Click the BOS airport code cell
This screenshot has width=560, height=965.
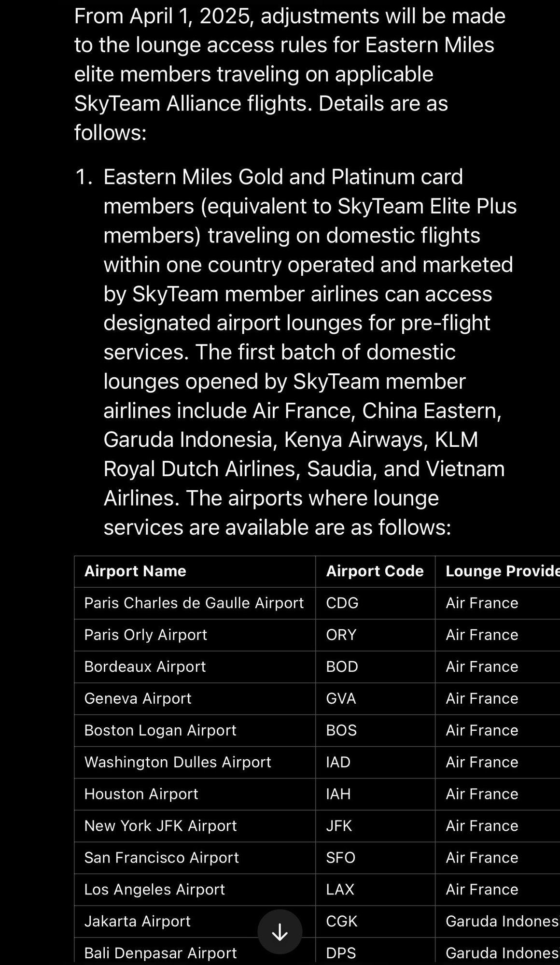pos(341,730)
